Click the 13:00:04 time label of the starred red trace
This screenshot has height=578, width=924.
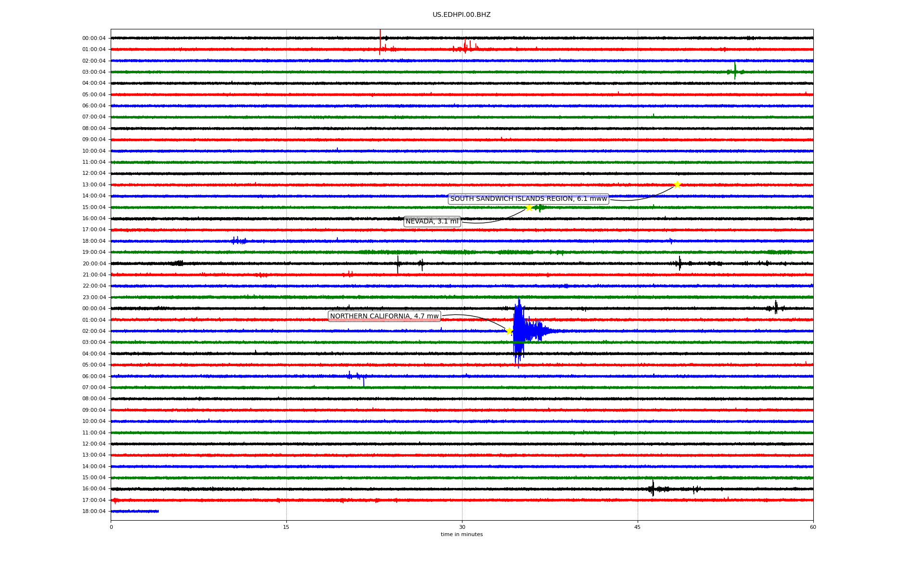[x=94, y=184]
